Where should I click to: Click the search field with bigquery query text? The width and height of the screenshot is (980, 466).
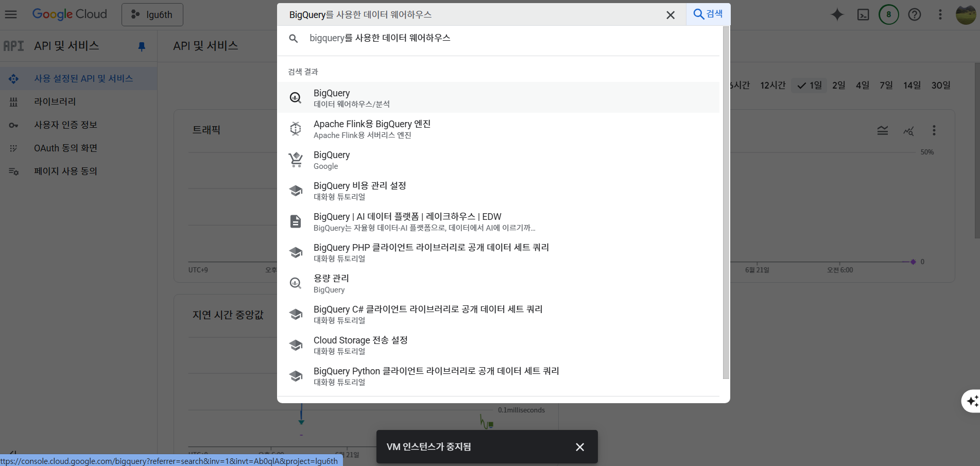pos(482,14)
